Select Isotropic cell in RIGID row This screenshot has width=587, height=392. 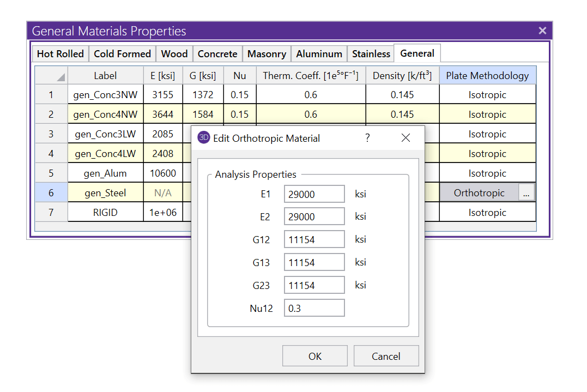tap(487, 213)
